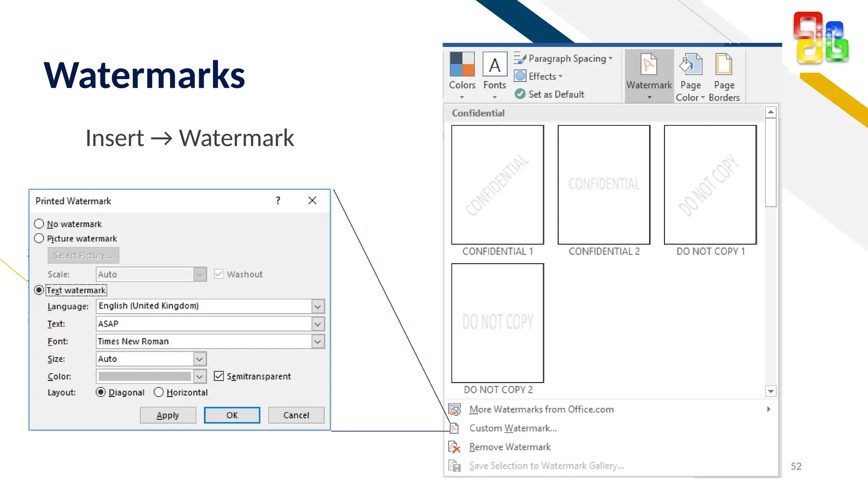Image resolution: width=868 pixels, height=488 pixels.
Task: Select Horizontal layout radio button
Action: pyautogui.click(x=159, y=392)
